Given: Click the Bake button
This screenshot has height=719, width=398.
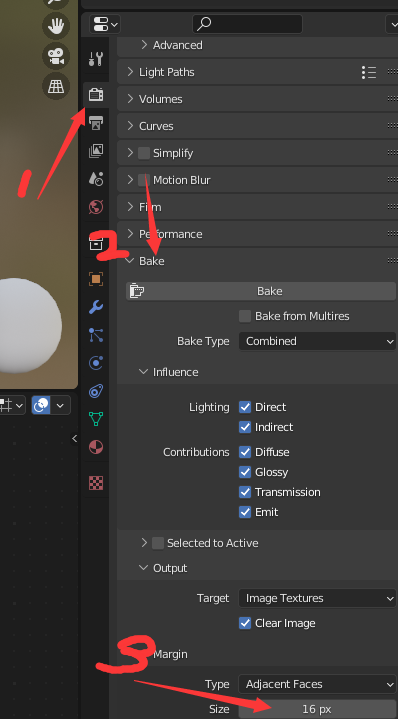Looking at the screenshot, I should [x=260, y=291].
